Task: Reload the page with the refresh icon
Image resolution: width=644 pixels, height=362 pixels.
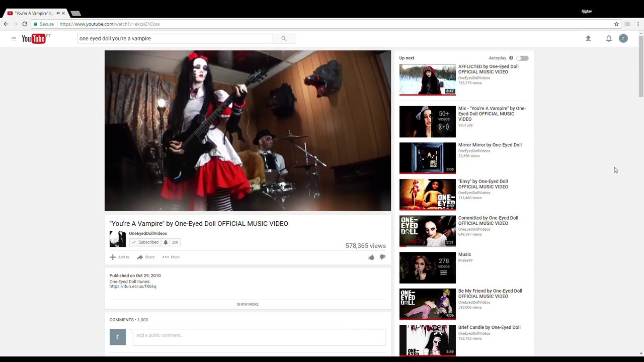Action: [25, 24]
